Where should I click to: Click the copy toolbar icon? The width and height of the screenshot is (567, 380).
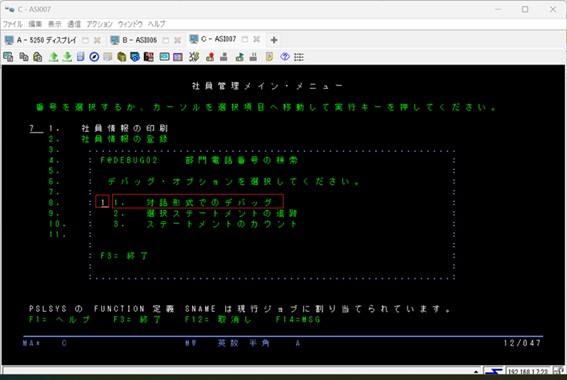(24, 57)
